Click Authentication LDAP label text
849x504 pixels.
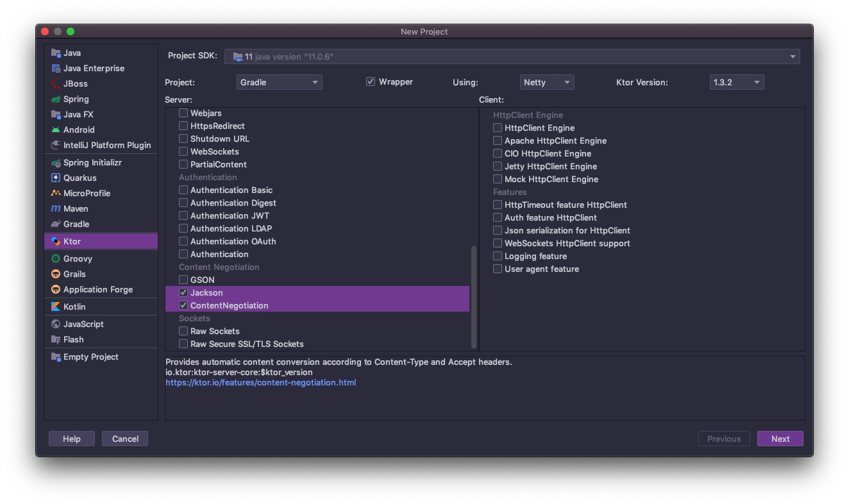pos(231,229)
